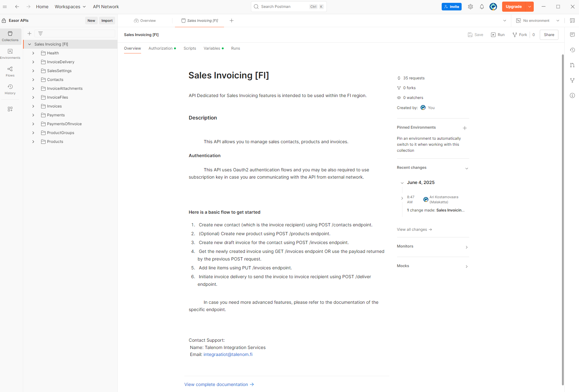Screen dimensions: 579x392
Task: Click the Invite button
Action: 451,7
